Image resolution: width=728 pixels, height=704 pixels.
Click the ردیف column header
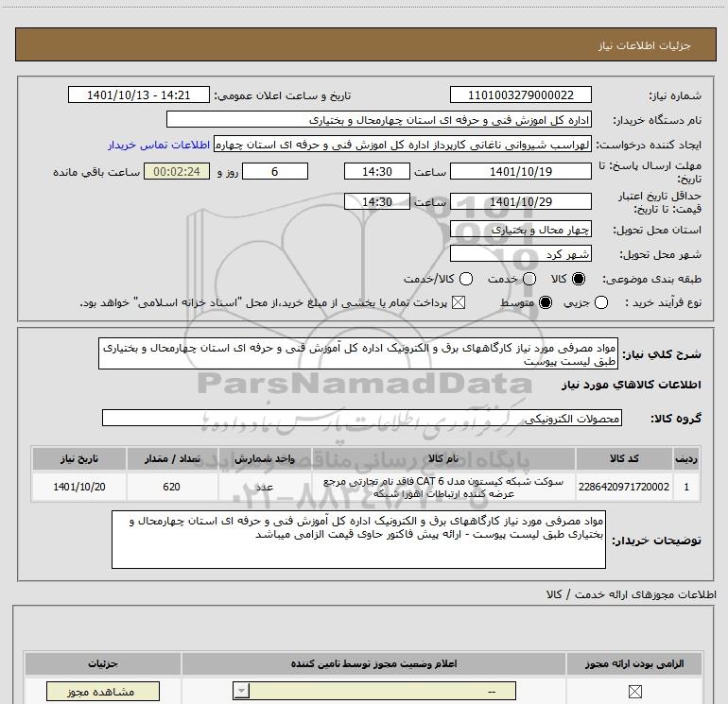[x=686, y=458]
